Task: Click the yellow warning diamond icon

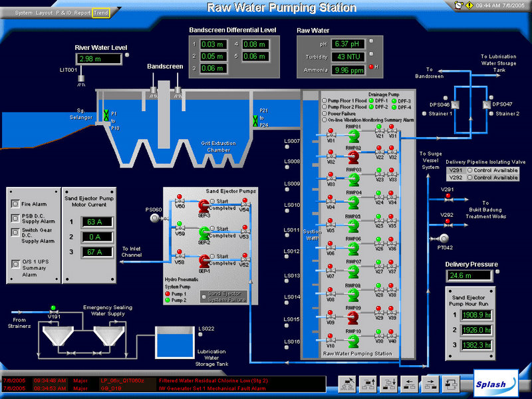Action: click(x=469, y=5)
